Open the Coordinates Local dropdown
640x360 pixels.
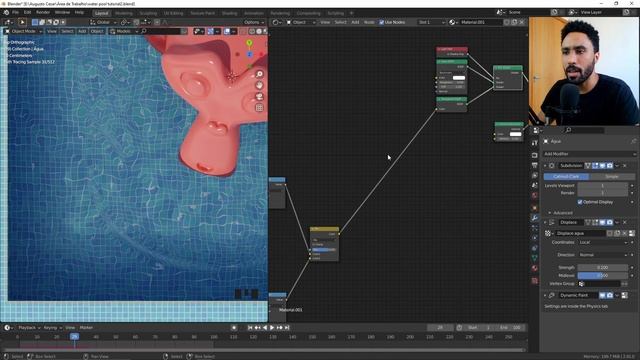coord(603,242)
